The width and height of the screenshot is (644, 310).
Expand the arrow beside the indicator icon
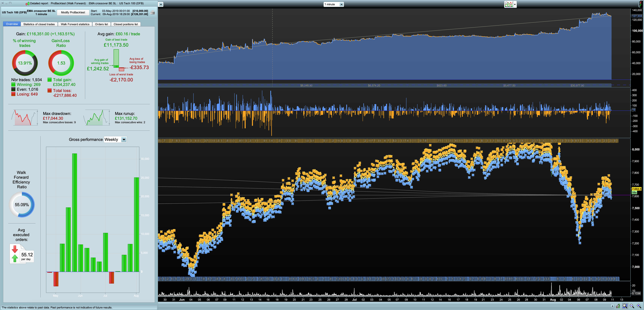click(515, 4)
